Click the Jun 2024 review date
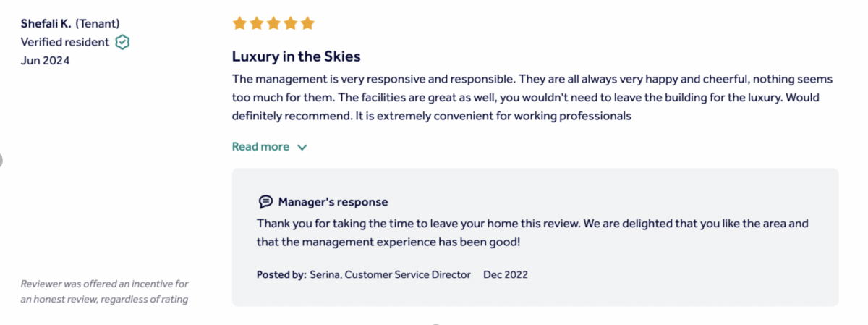 point(45,61)
